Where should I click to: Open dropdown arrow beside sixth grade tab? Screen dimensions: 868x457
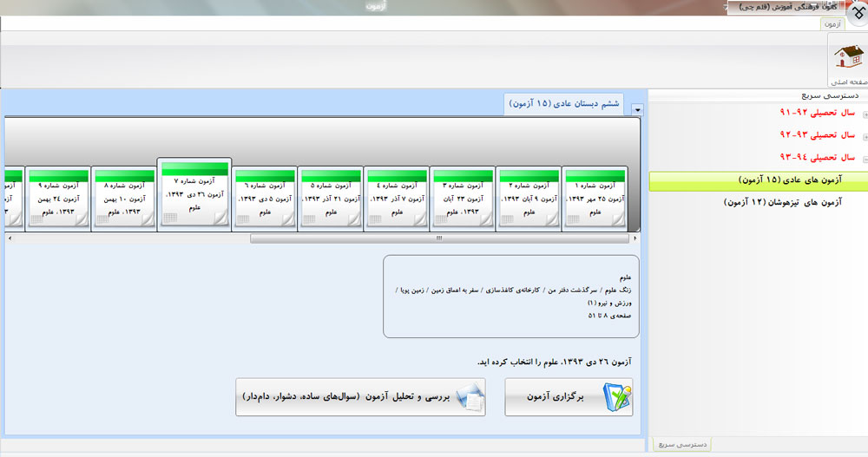638,110
